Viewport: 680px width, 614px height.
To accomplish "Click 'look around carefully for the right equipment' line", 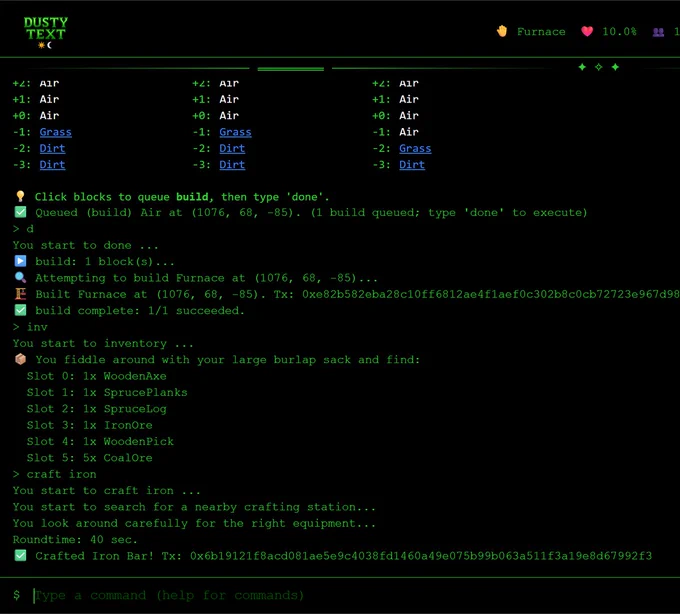I will point(194,523).
